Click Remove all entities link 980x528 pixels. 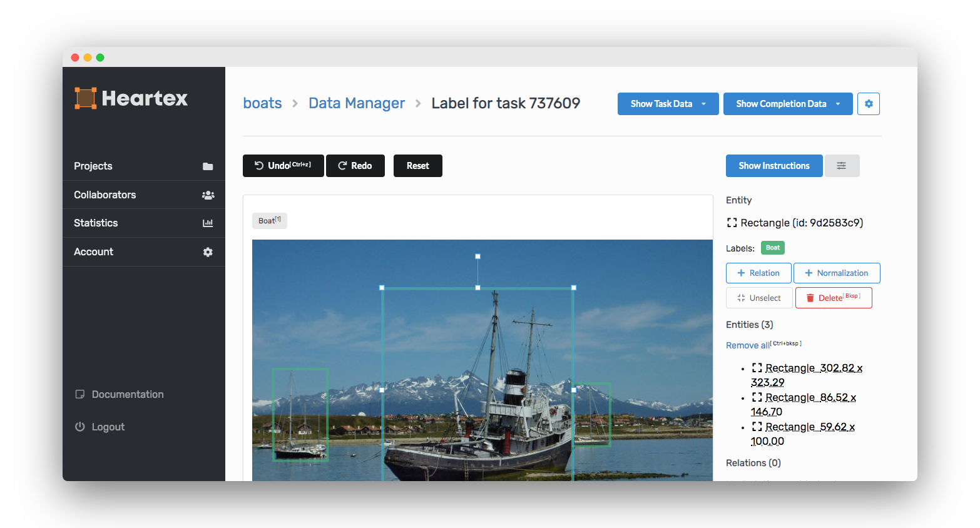748,345
